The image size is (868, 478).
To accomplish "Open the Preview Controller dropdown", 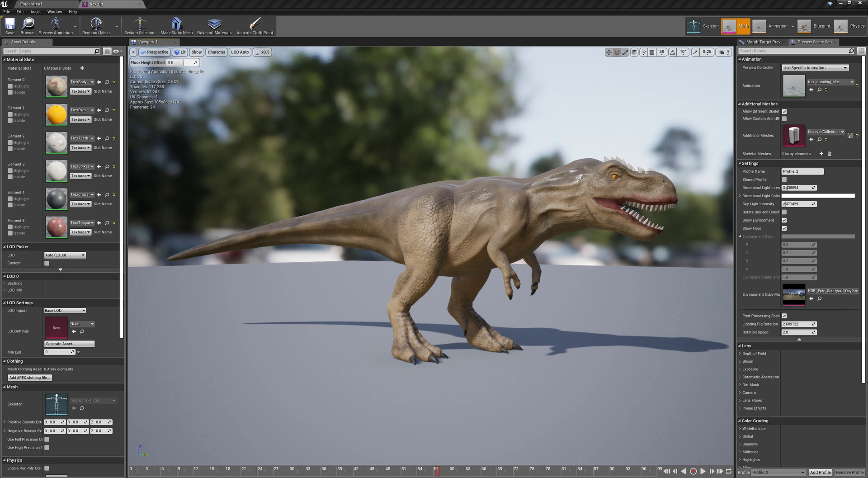I will [x=815, y=68].
